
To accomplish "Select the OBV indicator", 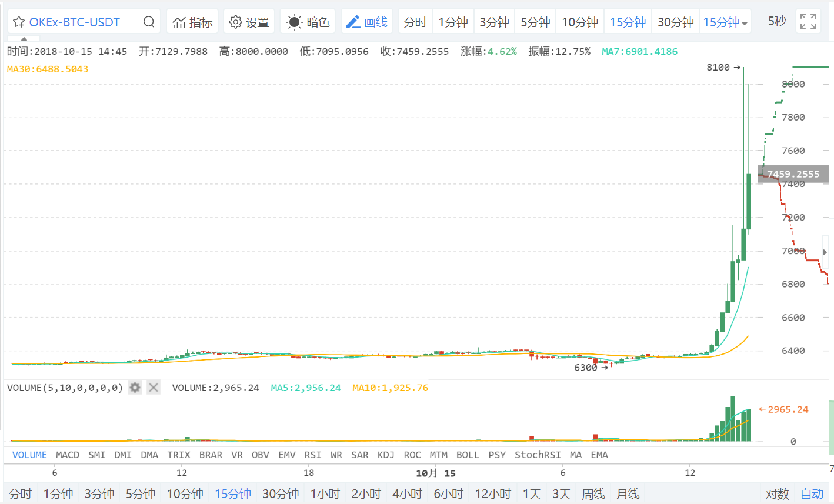I will click(x=261, y=455).
